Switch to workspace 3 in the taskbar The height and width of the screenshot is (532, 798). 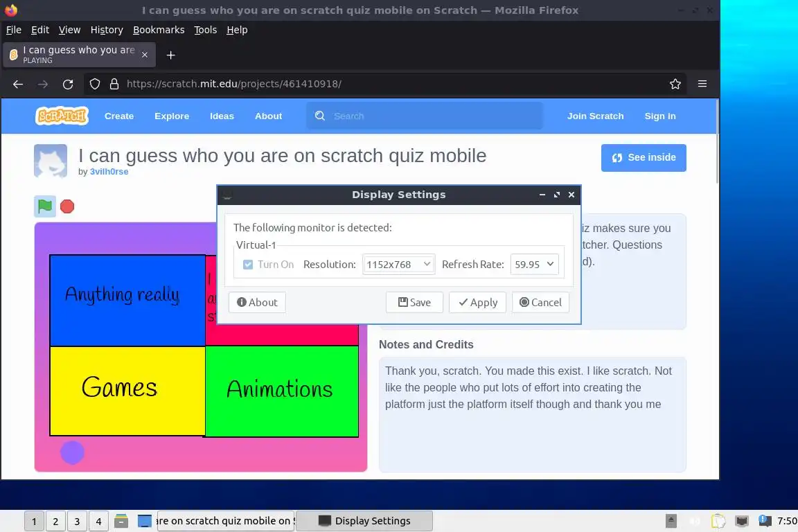click(x=77, y=521)
